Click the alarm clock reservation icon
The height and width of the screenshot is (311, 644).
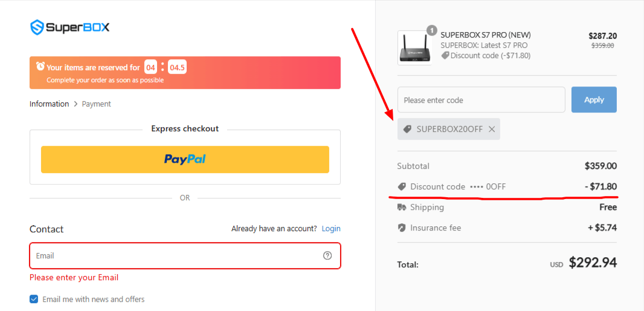point(40,67)
